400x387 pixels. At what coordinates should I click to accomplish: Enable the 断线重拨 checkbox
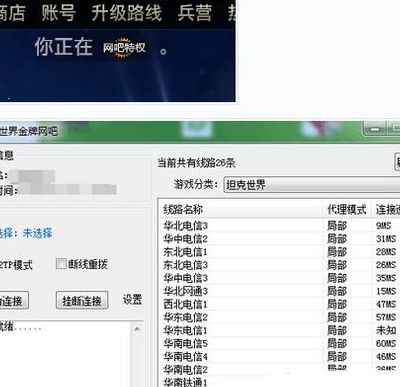[x=61, y=264]
